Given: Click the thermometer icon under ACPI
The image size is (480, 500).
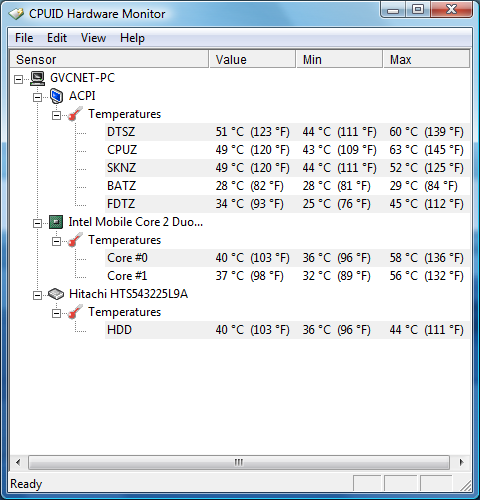Looking at the screenshot, I should (x=75, y=114).
